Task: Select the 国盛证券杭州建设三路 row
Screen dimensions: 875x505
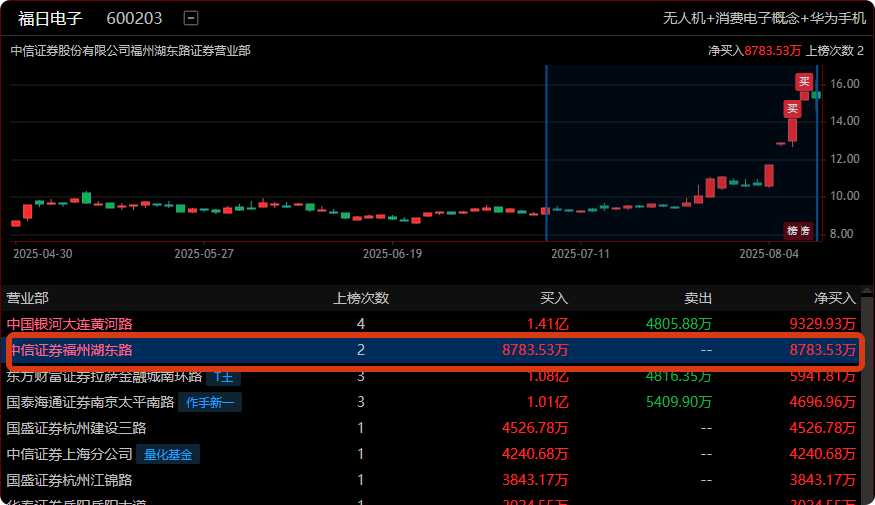Action: tap(430, 428)
